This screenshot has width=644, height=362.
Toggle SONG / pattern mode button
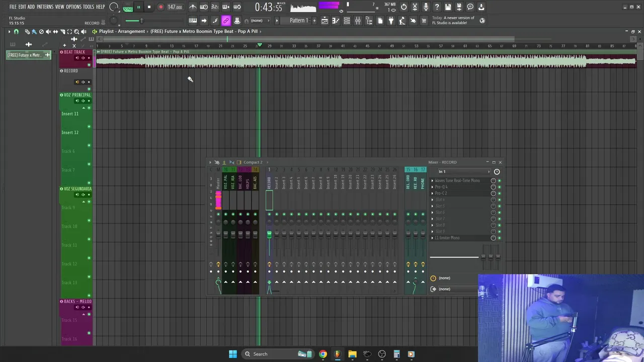coord(128,8)
